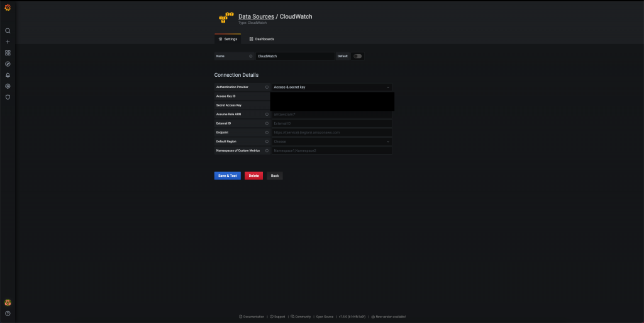The width and height of the screenshot is (644, 323).
Task: Show info tooltip for Name field
Action: (250, 56)
